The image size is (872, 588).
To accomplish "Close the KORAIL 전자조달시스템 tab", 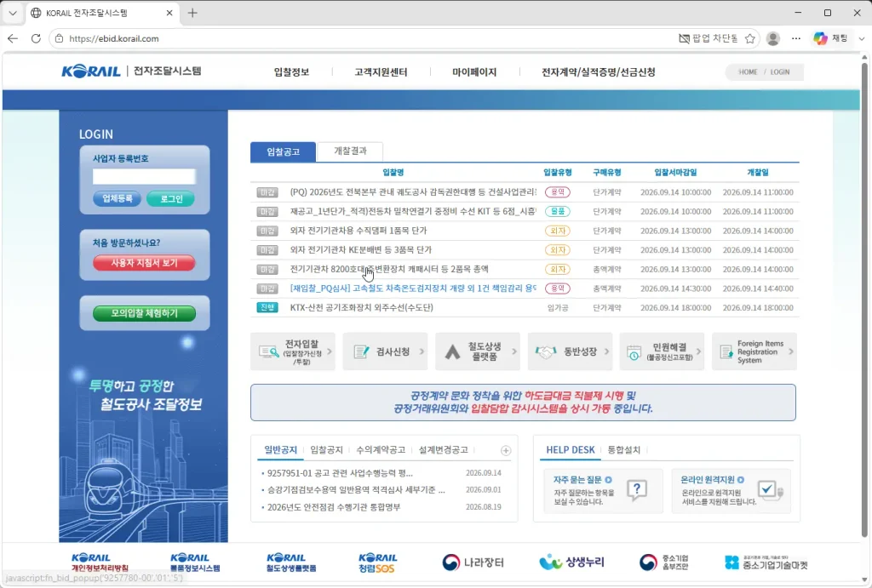I will (169, 13).
